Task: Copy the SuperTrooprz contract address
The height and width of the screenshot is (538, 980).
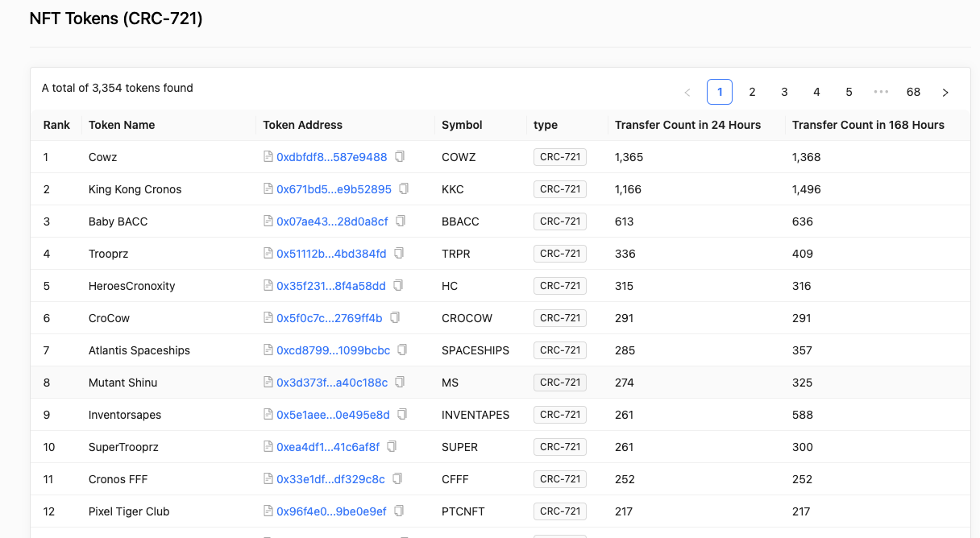Action: tap(391, 447)
